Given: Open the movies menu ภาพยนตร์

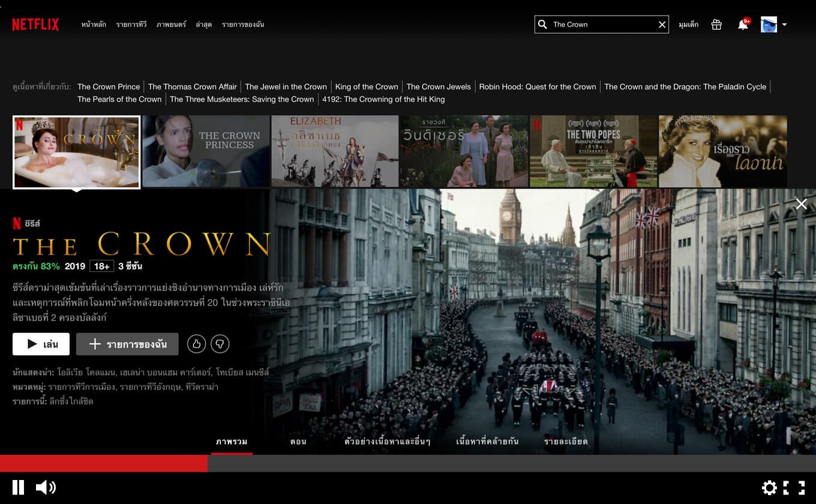Looking at the screenshot, I should (x=171, y=25).
